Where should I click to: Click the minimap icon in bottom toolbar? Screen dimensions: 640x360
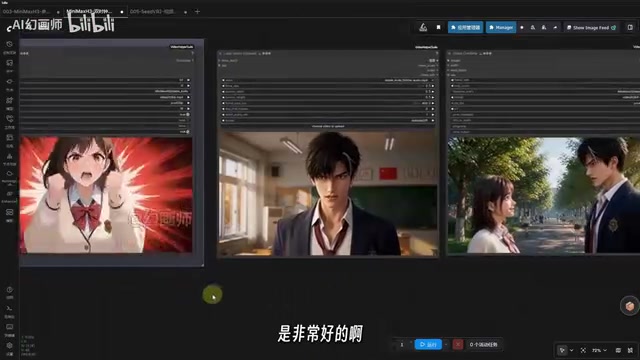(618, 350)
